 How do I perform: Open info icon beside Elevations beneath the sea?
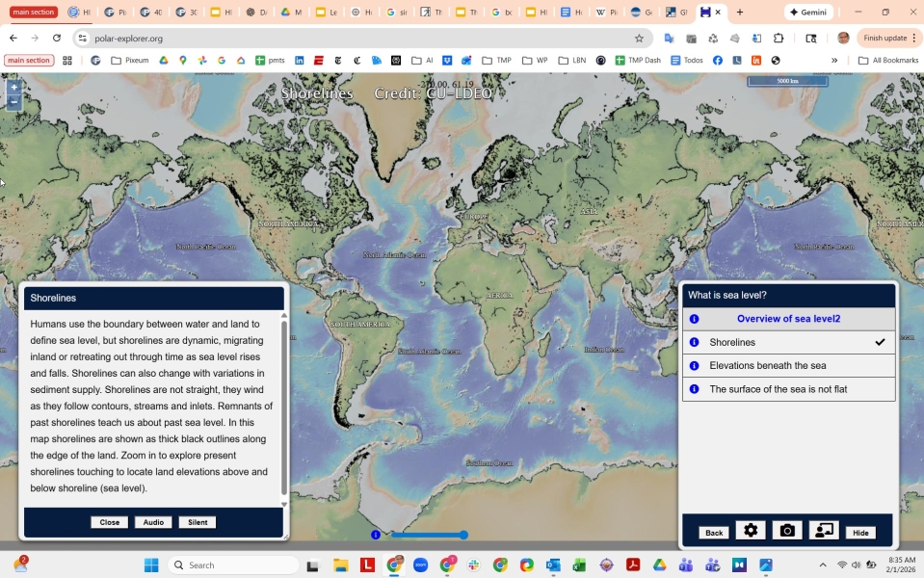(x=694, y=366)
